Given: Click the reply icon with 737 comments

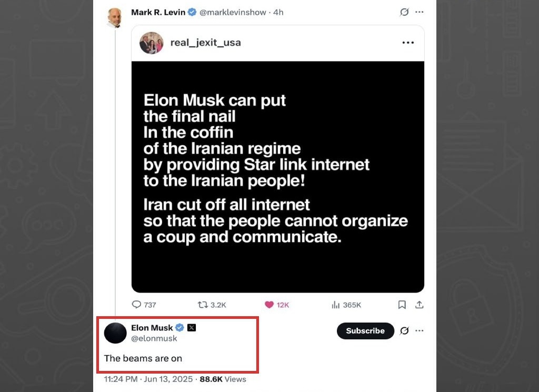Looking at the screenshot, I should pyautogui.click(x=136, y=305).
